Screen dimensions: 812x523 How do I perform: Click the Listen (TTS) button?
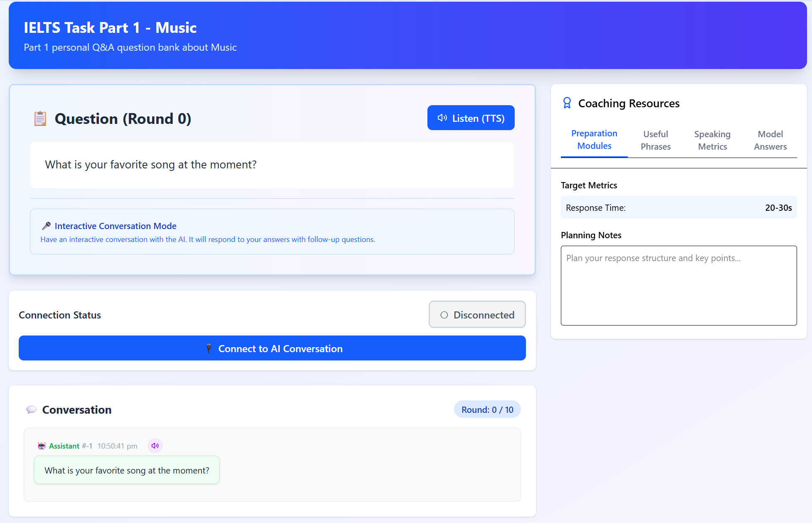(471, 118)
